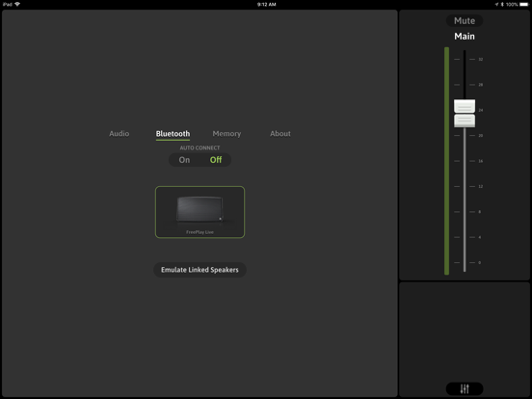The height and width of the screenshot is (399, 532).
Task: Select the FreePlay Live speaker card
Action: pyautogui.click(x=199, y=212)
